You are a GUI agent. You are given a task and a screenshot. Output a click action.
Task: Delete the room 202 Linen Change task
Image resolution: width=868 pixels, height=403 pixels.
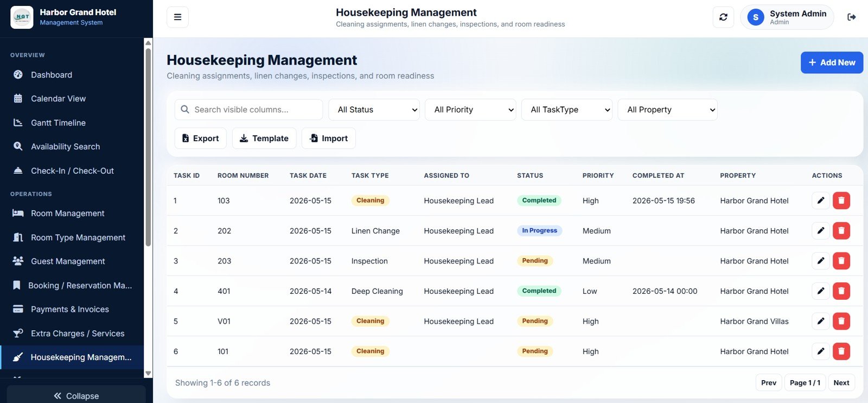pyautogui.click(x=841, y=231)
